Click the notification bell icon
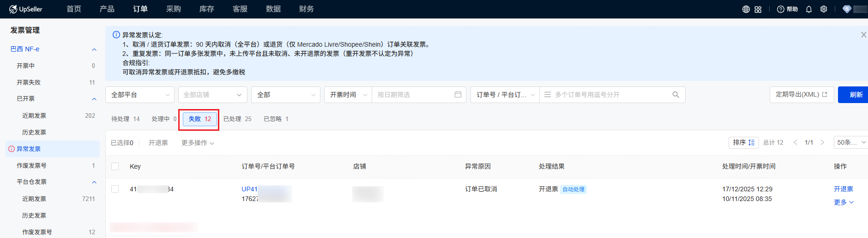The image size is (868, 238). (x=809, y=9)
